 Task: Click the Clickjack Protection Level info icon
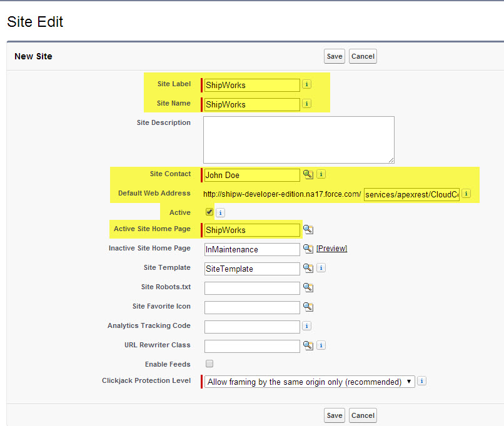point(421,381)
